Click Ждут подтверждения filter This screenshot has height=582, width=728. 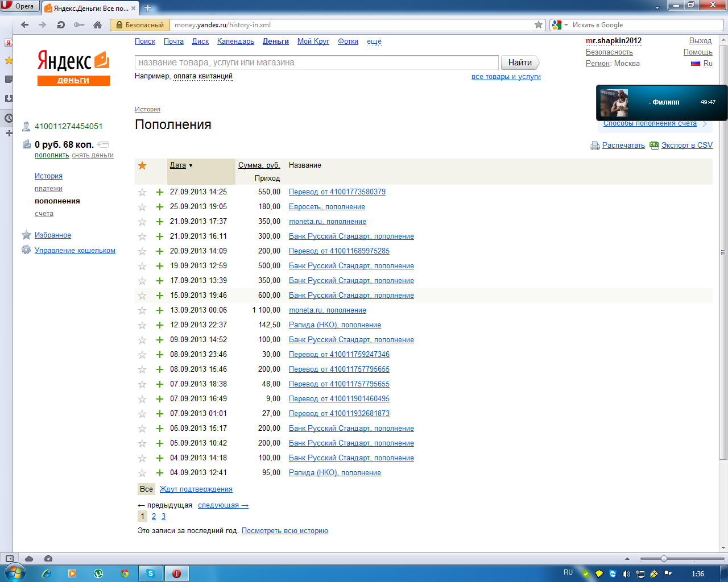(196, 489)
